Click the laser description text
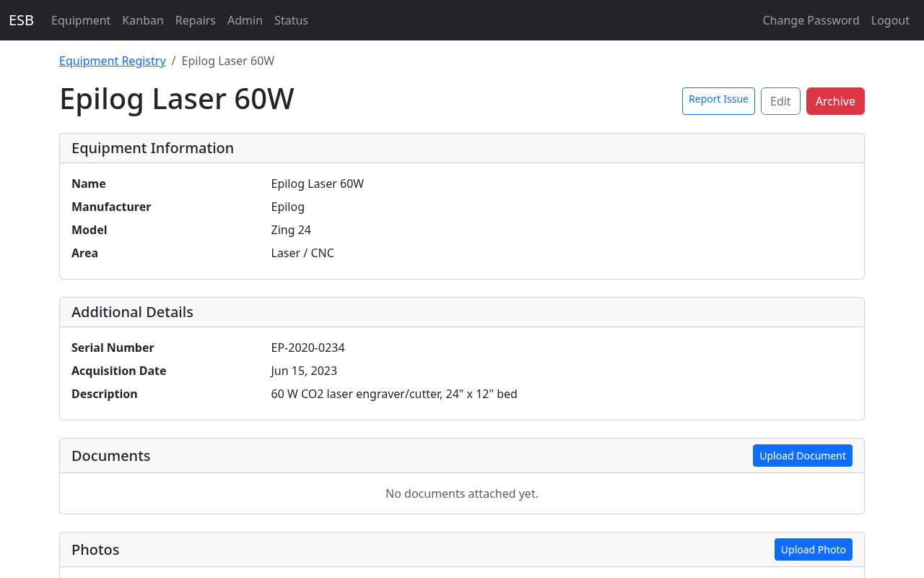Image resolution: width=924 pixels, height=578 pixels. click(x=394, y=394)
